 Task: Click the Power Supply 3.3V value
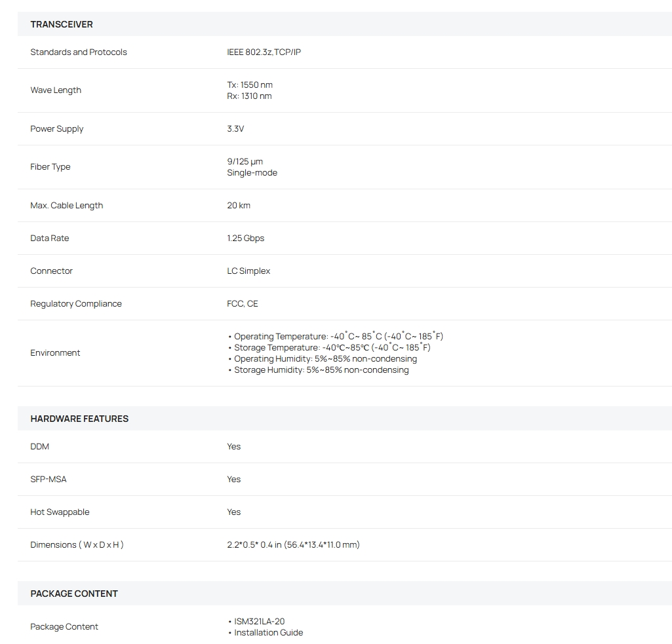click(x=235, y=129)
